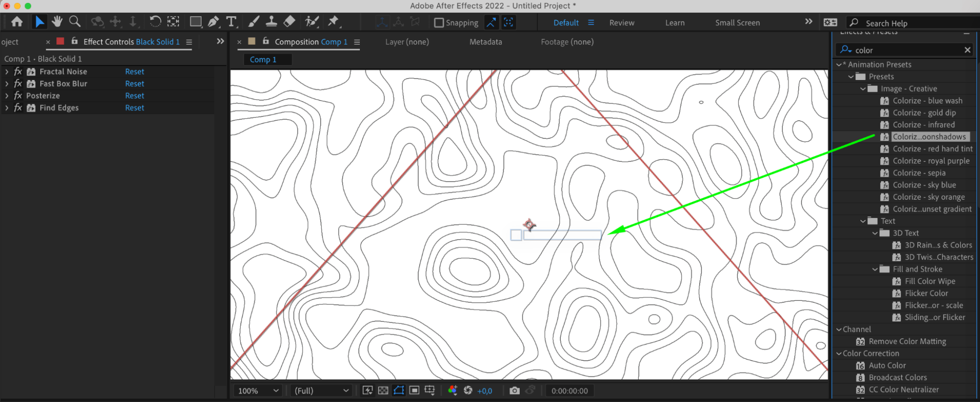Screen dimensions: 980x402
Task: Toggle the Find Edges fx switch
Action: (x=18, y=107)
